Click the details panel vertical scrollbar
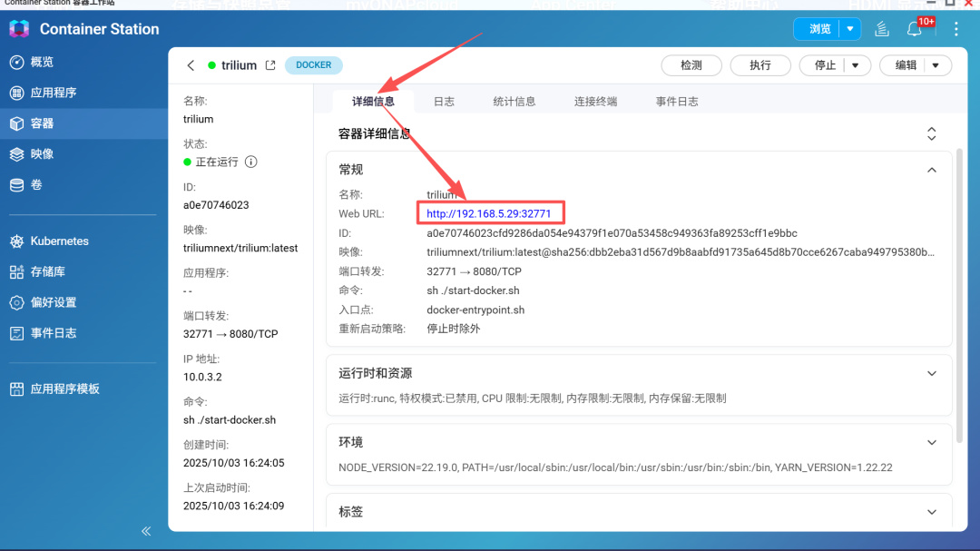This screenshot has width=980, height=551. tap(959, 297)
